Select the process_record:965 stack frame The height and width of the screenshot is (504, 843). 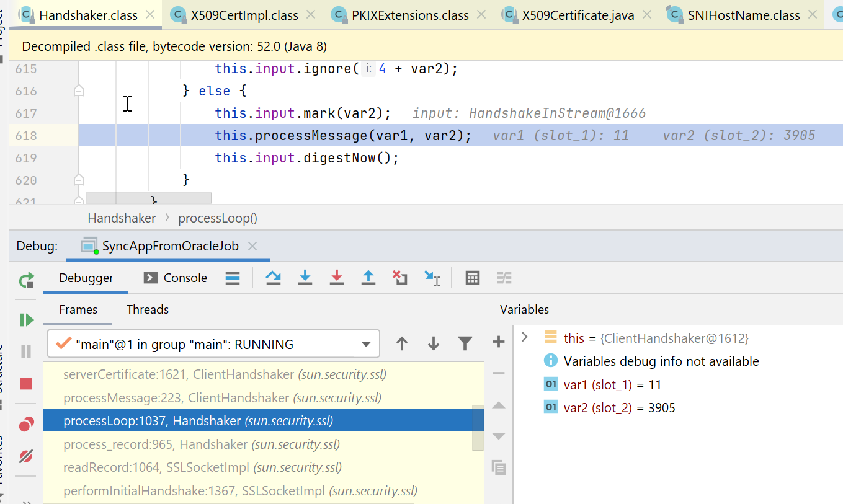[x=202, y=444]
